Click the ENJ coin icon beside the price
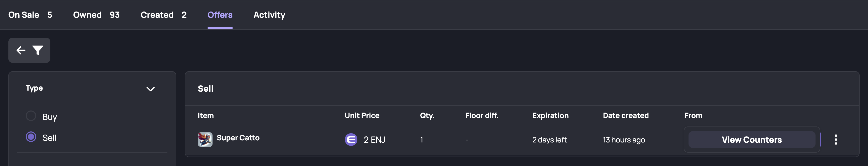Screen dimensions: 868x166 pos(351,140)
